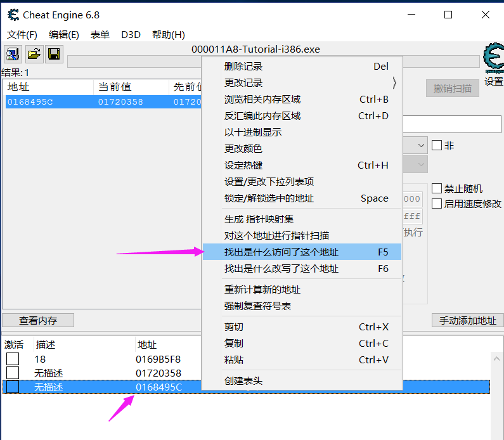Choose 设定热键 menu entry
The height and width of the screenshot is (440, 504).
tap(302, 165)
